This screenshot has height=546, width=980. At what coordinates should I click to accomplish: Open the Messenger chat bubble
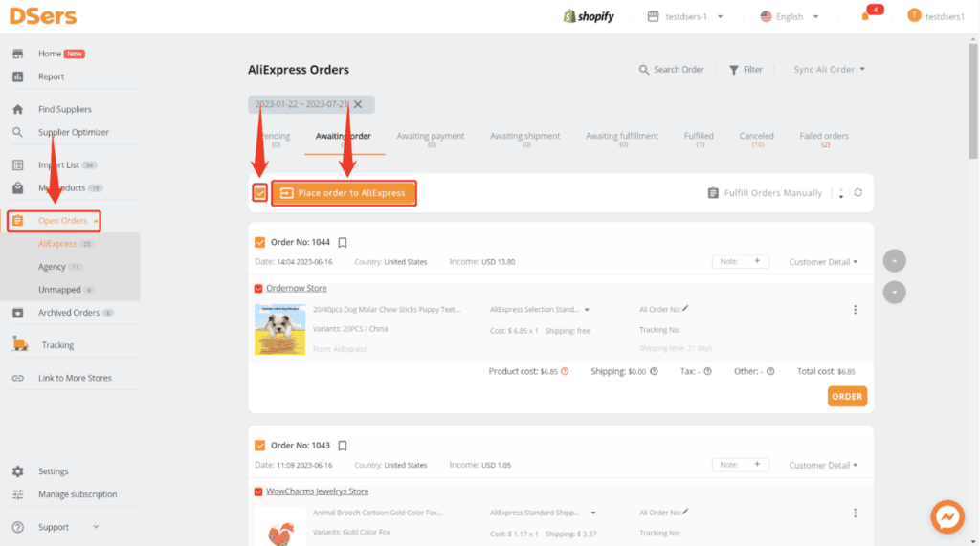click(947, 516)
